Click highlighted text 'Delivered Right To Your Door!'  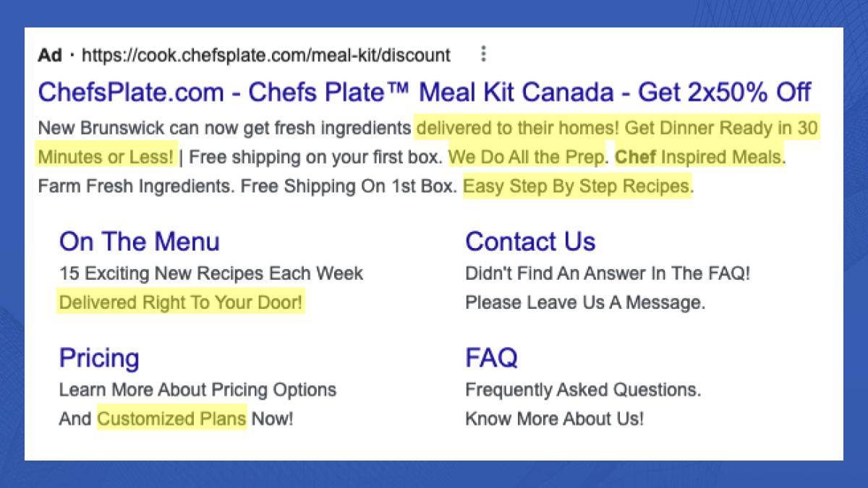click(181, 302)
